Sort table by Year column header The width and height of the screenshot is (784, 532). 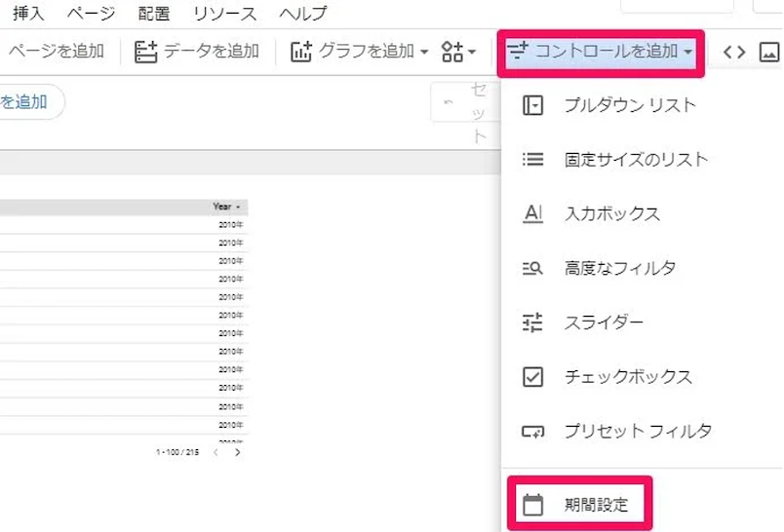coord(226,207)
